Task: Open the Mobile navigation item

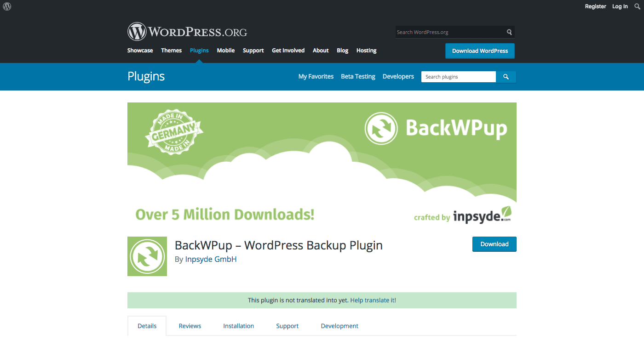Action: tap(226, 51)
